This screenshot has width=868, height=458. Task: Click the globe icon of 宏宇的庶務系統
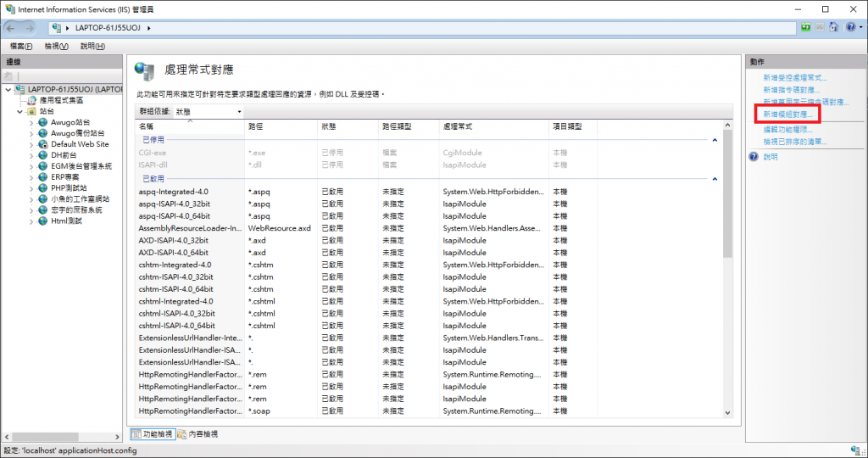point(42,209)
